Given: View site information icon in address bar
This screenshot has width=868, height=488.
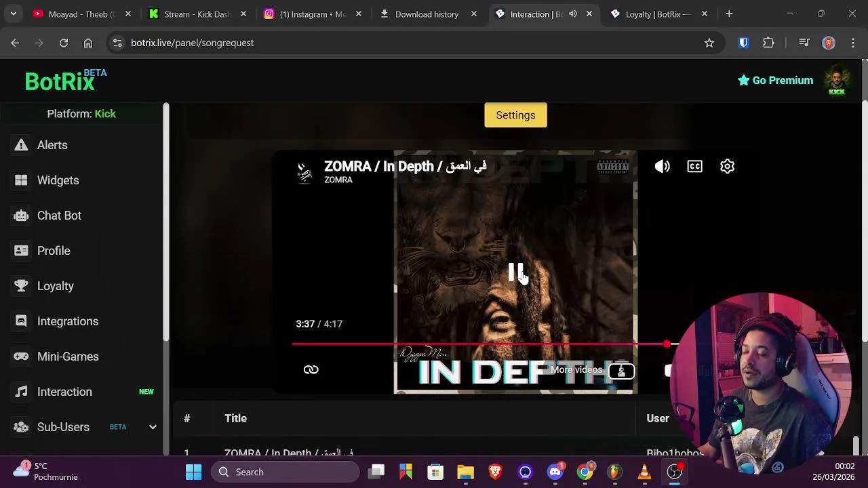Looking at the screenshot, I should pyautogui.click(x=117, y=43).
